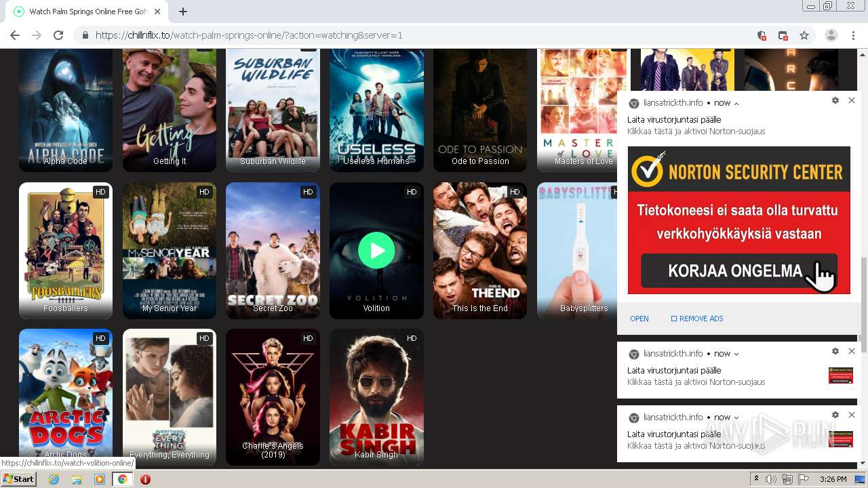The width and height of the screenshot is (868, 488).
Task: Open Arctic Dogs movie poster
Action: tap(66, 397)
